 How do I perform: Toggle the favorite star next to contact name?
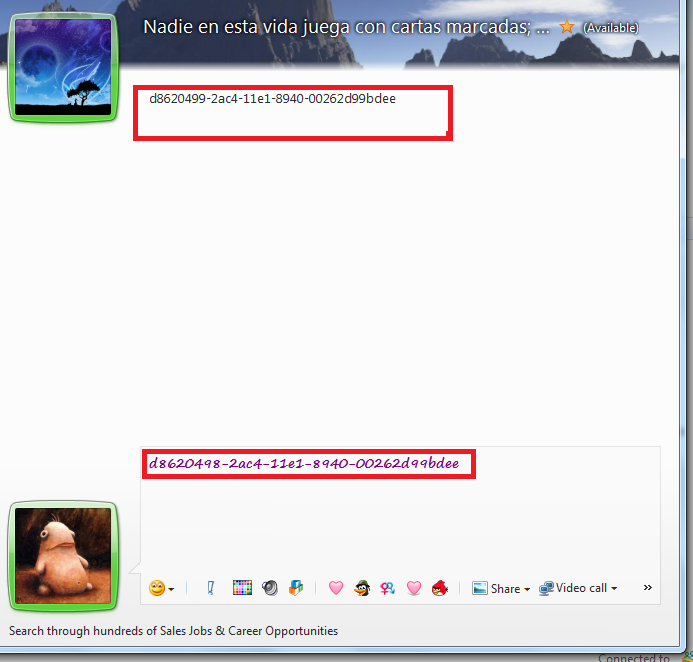[567, 27]
